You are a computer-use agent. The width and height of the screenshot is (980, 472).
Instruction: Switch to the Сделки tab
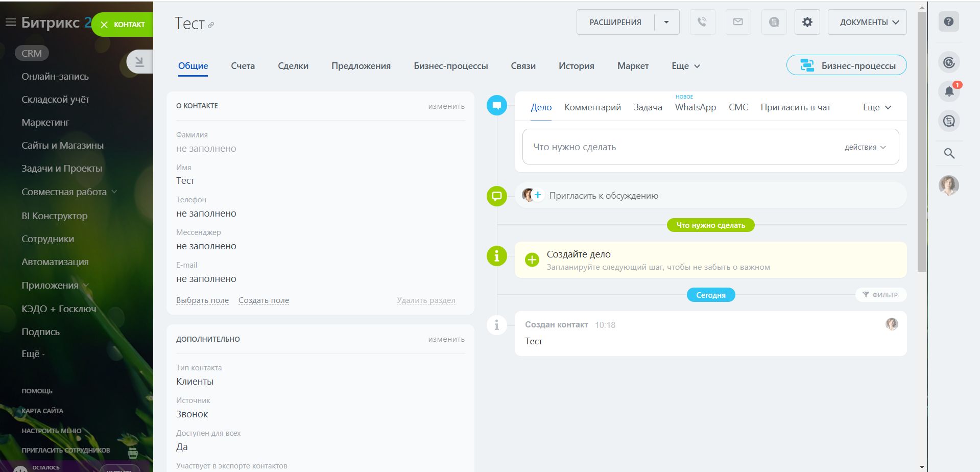(x=293, y=66)
